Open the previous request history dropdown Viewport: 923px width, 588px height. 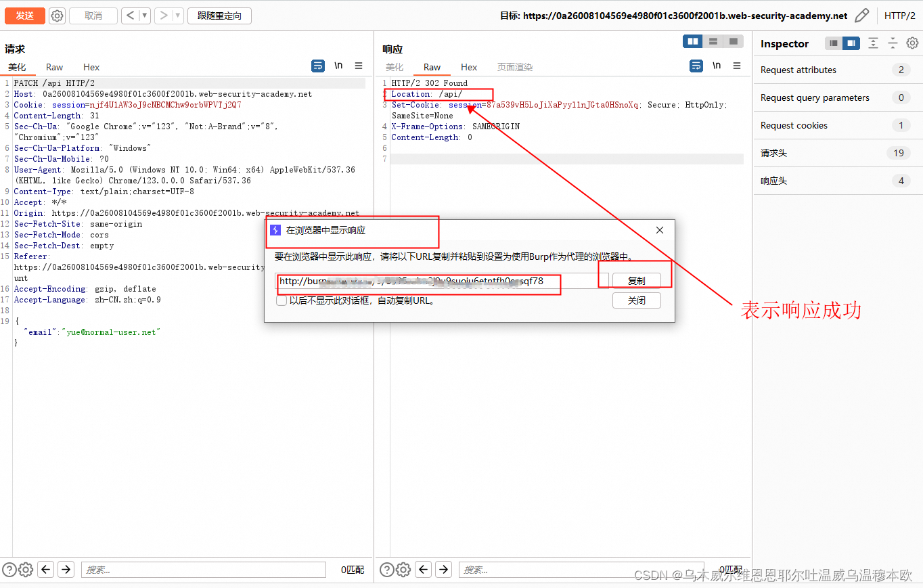tap(144, 15)
